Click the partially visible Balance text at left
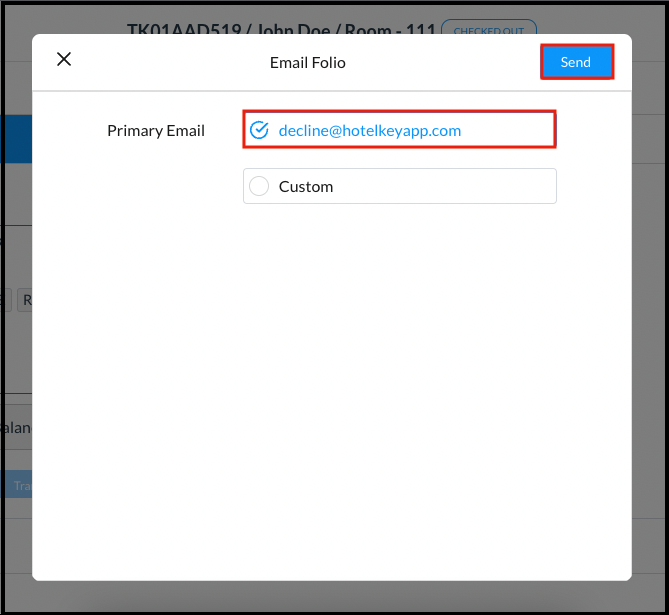This screenshot has height=615, width=669. pos(16,427)
